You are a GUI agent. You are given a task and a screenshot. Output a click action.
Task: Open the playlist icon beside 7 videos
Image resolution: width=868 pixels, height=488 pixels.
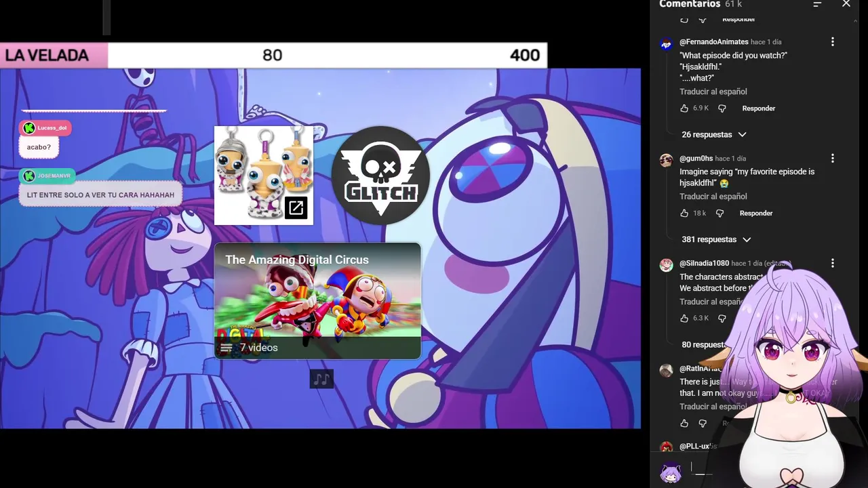pos(226,348)
